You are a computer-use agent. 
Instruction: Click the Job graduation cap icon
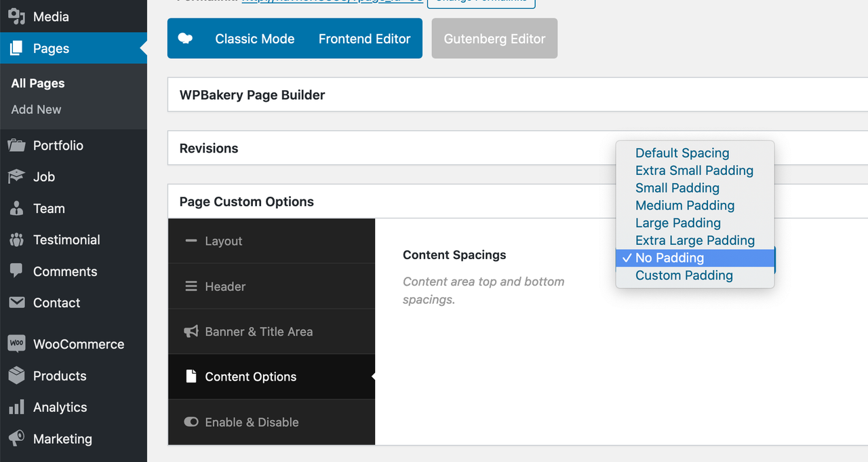tap(16, 176)
